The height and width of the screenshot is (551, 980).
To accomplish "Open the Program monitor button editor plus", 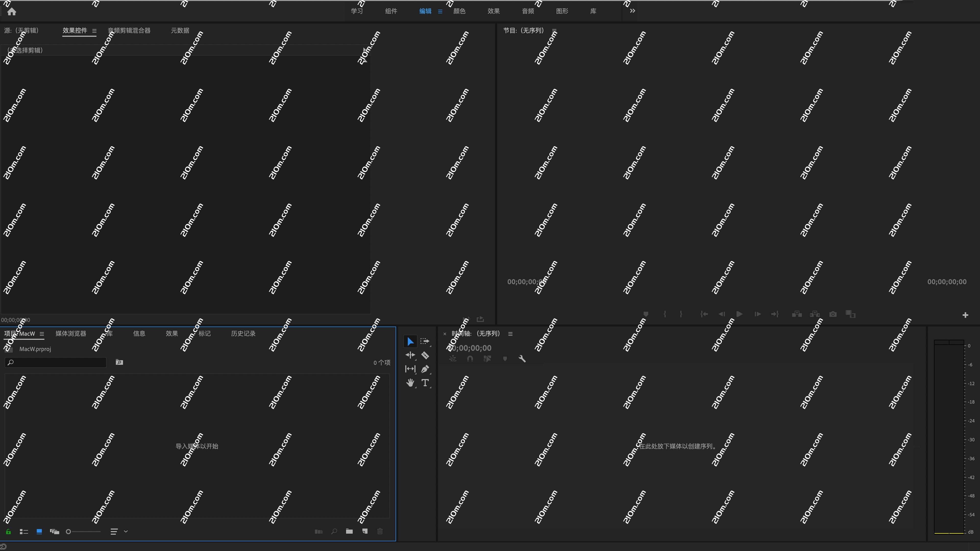I will coord(965,315).
